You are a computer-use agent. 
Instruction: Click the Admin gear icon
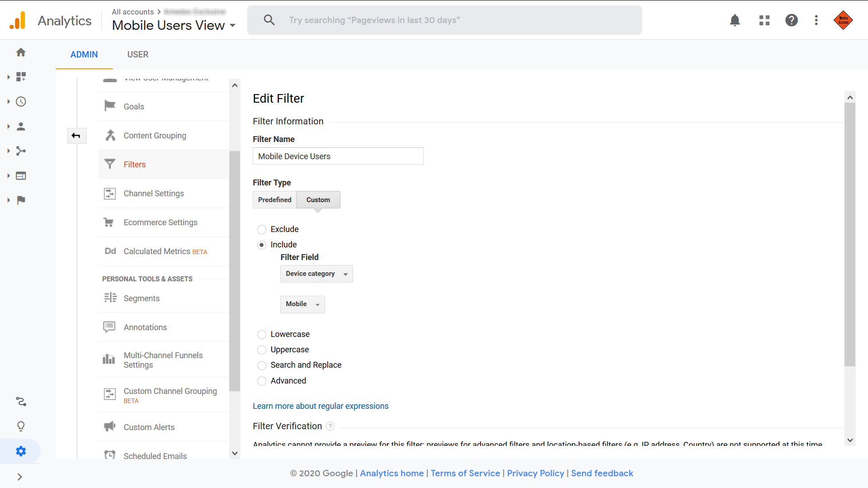pyautogui.click(x=21, y=450)
